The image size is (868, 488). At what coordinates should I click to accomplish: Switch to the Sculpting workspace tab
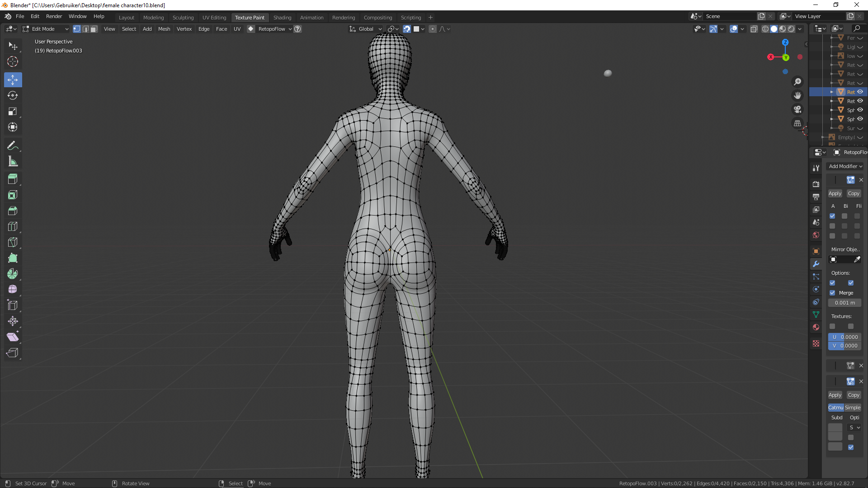[183, 18]
